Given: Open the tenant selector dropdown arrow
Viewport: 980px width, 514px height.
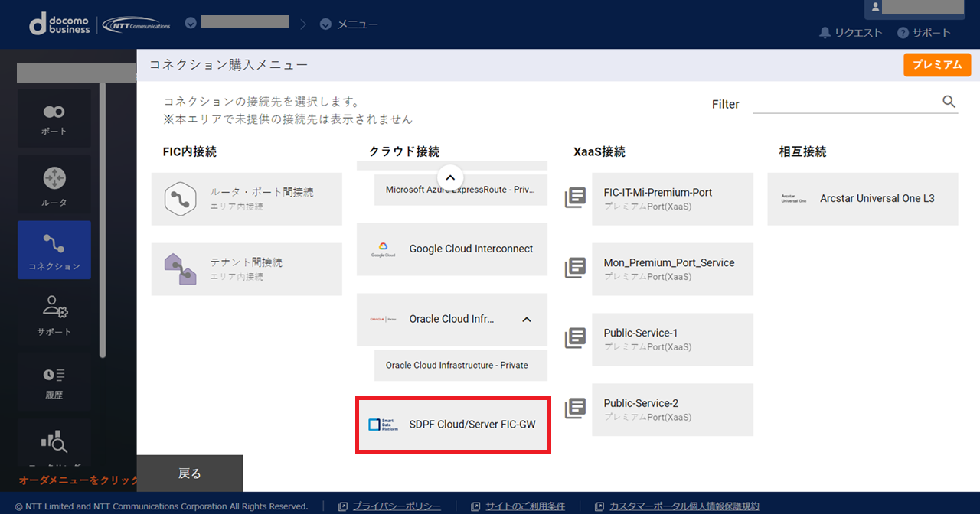Looking at the screenshot, I should click(x=191, y=23).
